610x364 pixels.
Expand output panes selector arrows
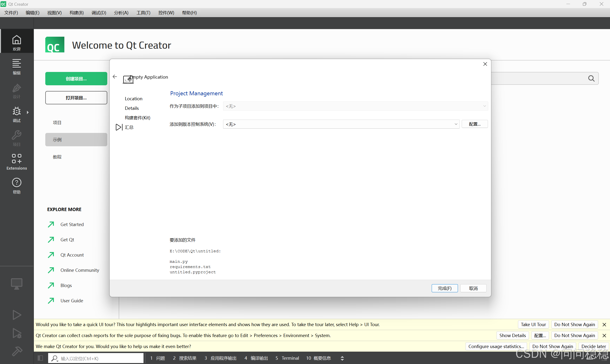click(x=342, y=358)
